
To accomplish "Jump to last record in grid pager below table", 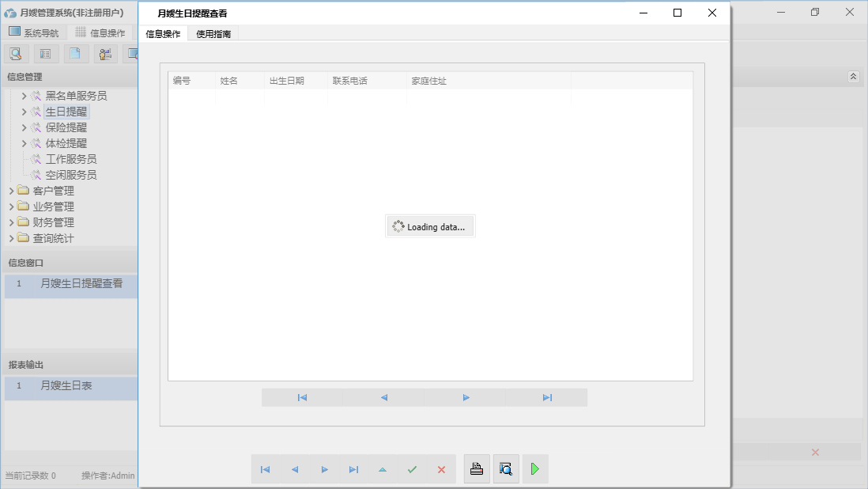I will (547, 398).
